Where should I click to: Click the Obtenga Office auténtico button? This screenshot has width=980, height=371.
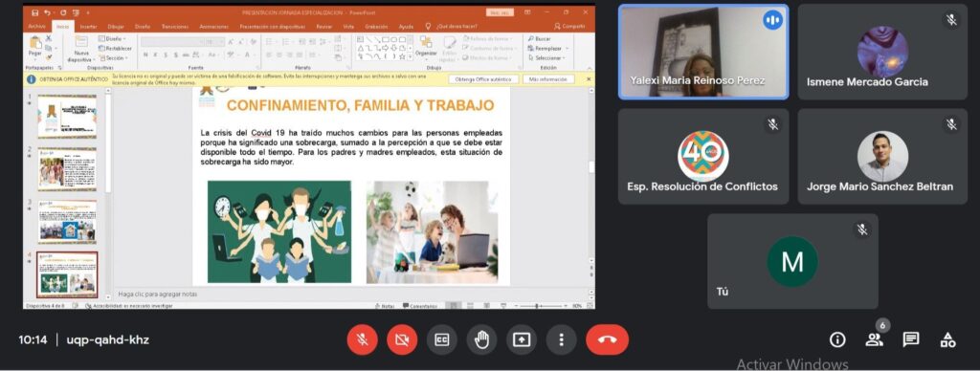click(483, 79)
